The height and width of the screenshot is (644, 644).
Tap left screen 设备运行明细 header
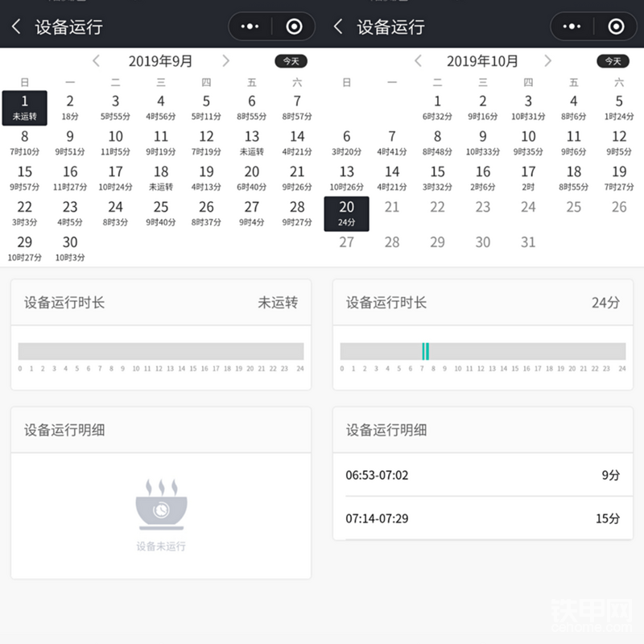pyautogui.click(x=161, y=430)
